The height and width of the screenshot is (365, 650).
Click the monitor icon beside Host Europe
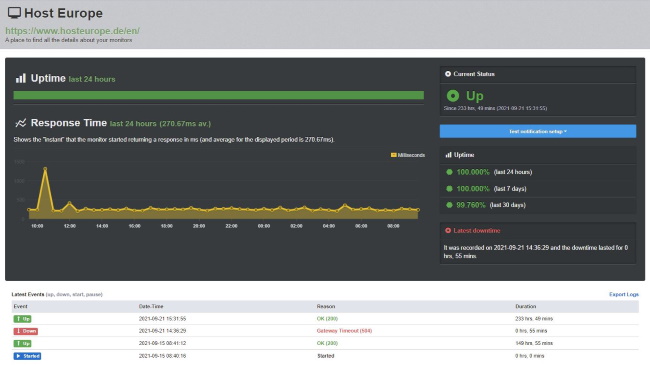(14, 13)
